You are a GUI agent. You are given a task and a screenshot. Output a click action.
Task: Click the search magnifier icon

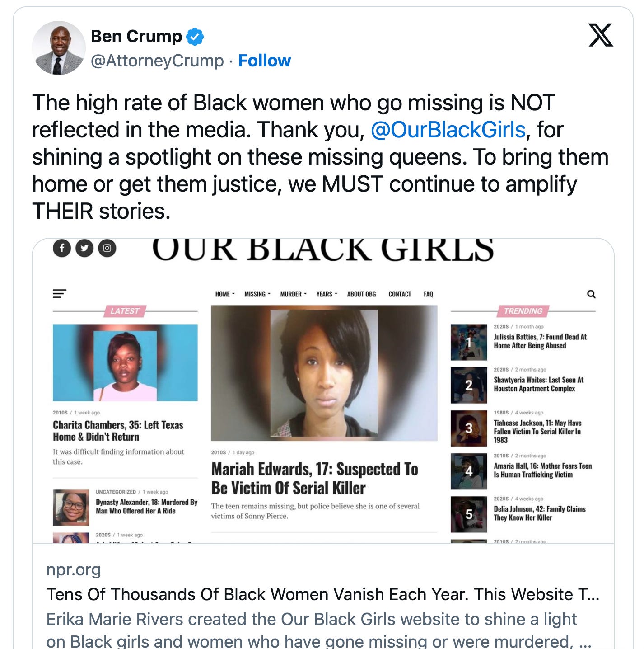[591, 294]
